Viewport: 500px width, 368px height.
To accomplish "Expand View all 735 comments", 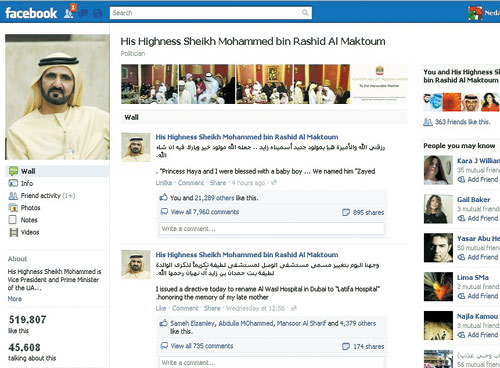I will [x=202, y=346].
